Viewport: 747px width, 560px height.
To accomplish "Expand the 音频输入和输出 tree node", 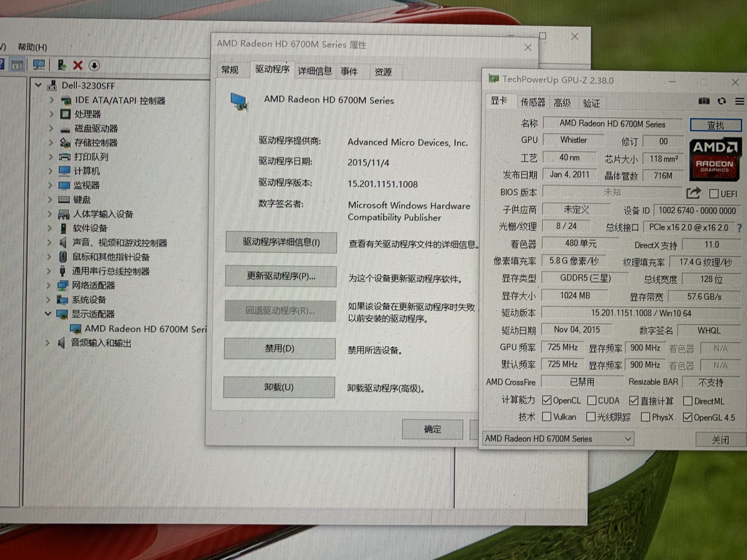I will tap(48, 343).
